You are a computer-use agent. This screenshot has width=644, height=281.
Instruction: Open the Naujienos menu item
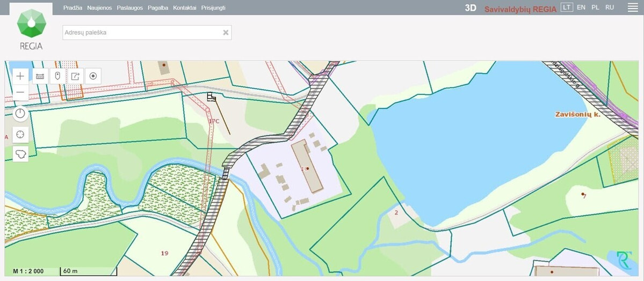[x=99, y=8]
